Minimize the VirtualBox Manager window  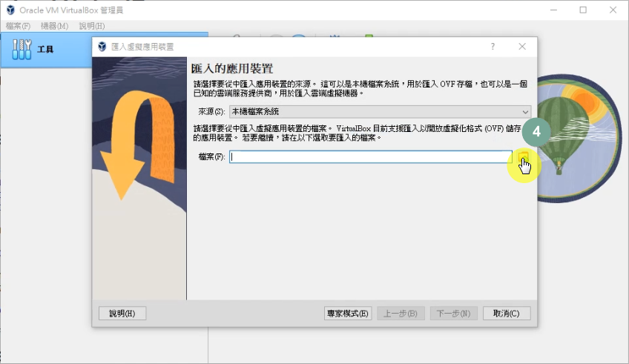553,10
